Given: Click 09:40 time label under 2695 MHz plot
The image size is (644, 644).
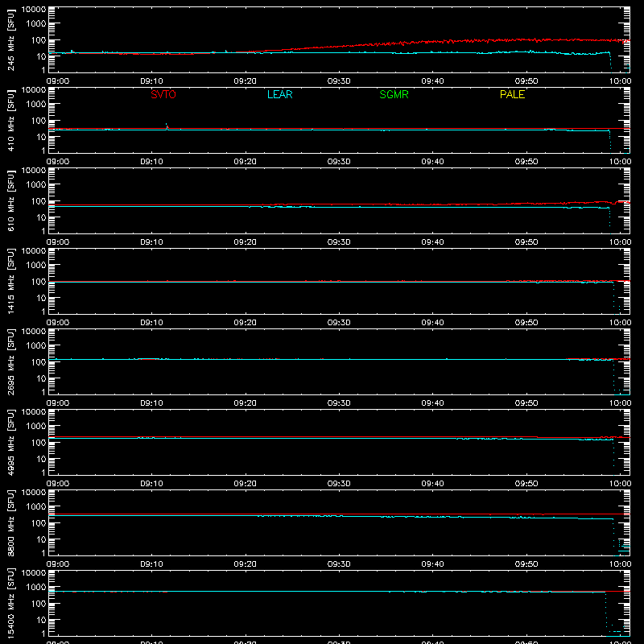Looking at the screenshot, I should point(432,403).
